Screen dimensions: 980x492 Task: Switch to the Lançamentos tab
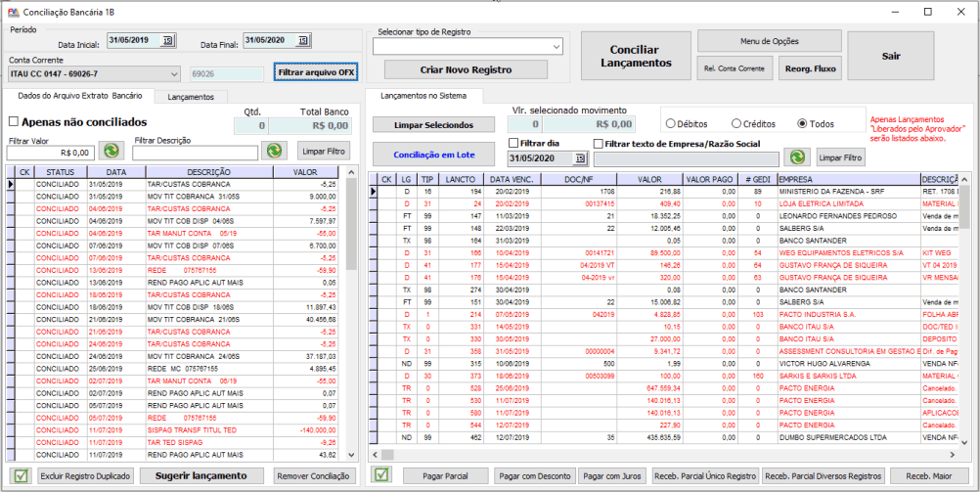click(191, 97)
